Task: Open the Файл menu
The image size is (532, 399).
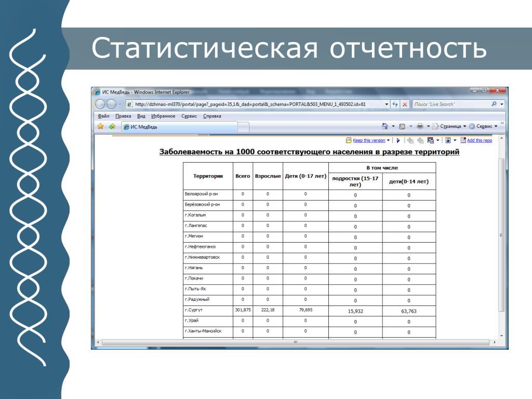Action: coord(103,116)
